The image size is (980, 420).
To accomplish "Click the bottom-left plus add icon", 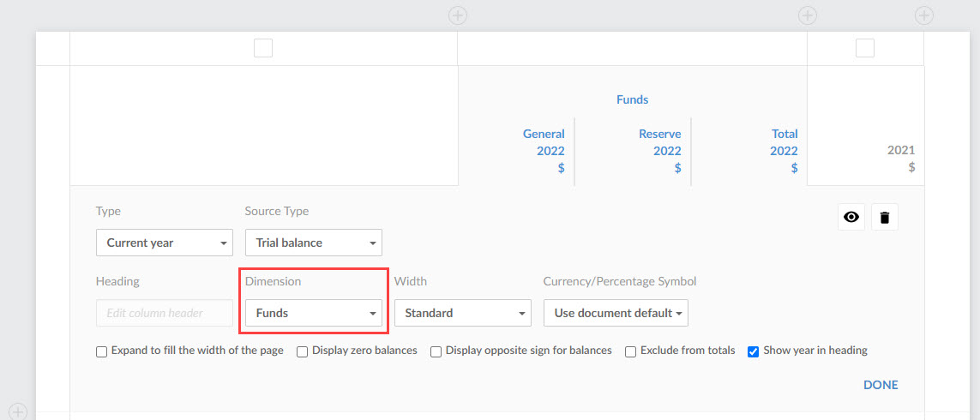I will [17, 411].
